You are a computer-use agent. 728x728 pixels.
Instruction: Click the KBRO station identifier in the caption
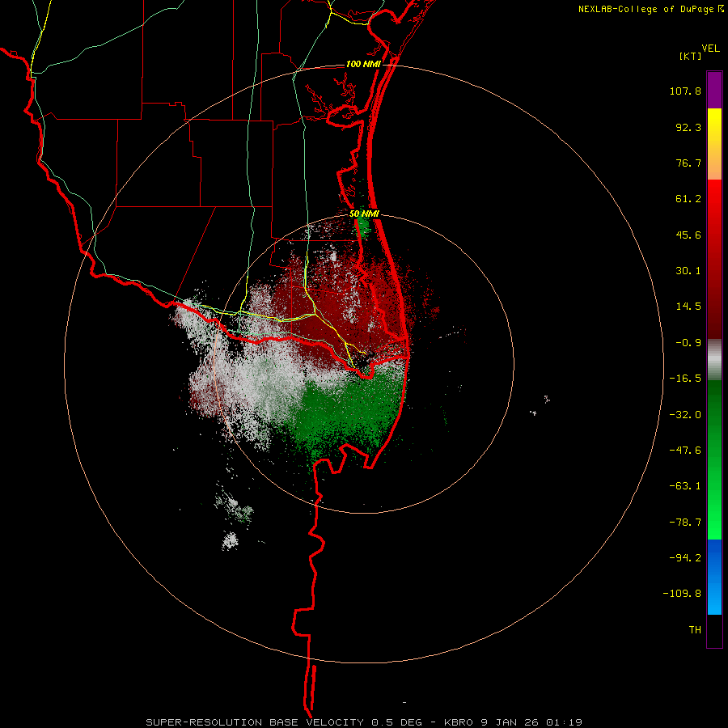[x=459, y=722]
